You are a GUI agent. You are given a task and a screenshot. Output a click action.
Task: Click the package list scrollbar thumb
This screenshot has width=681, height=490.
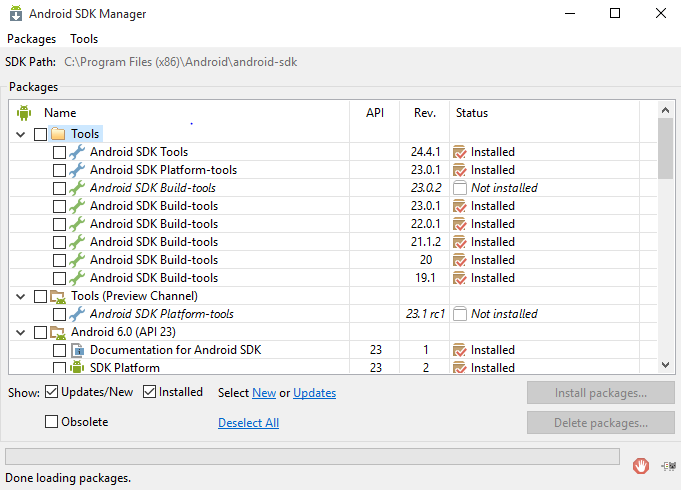click(x=665, y=148)
